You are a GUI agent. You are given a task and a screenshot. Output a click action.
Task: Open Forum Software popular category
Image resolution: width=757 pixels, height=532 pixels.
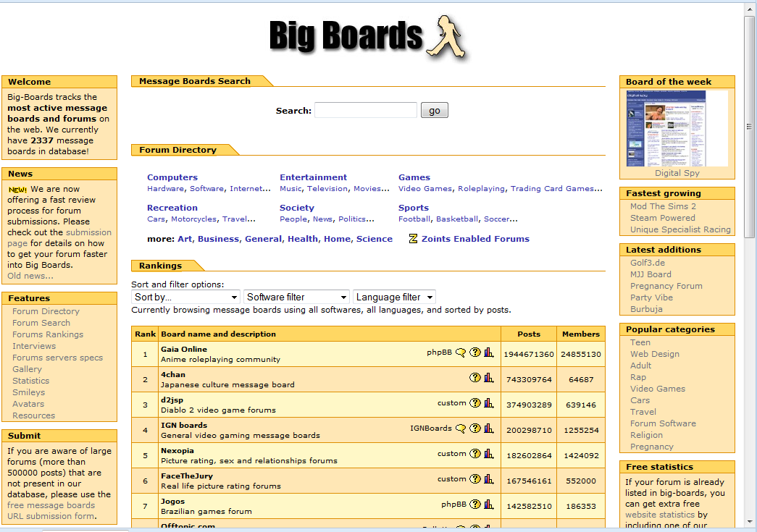(663, 423)
